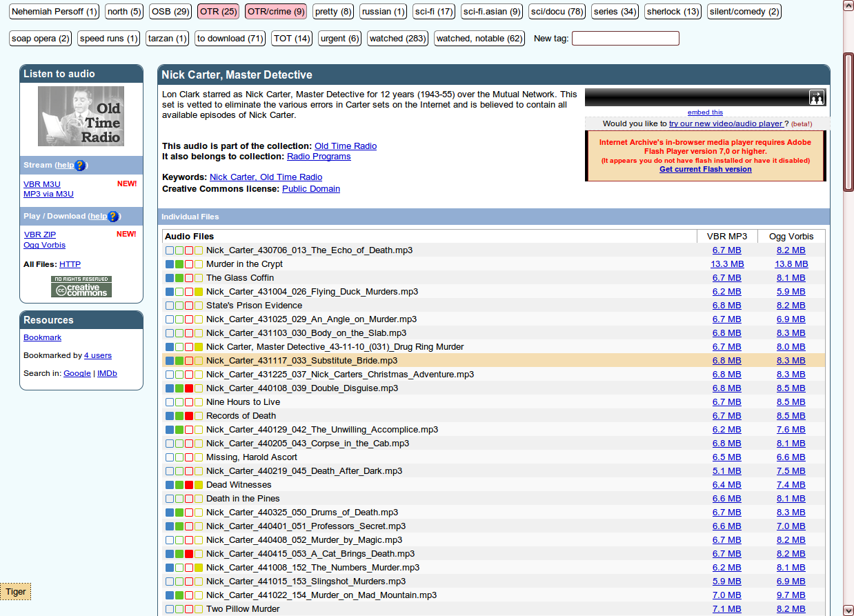Select the sherlock (13) tag
Screen dimensions: 854x616
[673, 12]
